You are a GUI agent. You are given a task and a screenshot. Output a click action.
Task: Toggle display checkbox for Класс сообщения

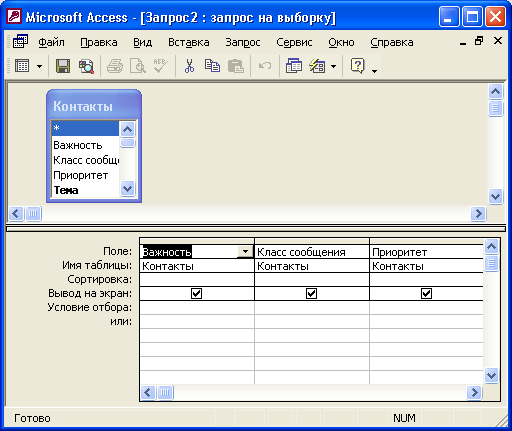pos(311,294)
